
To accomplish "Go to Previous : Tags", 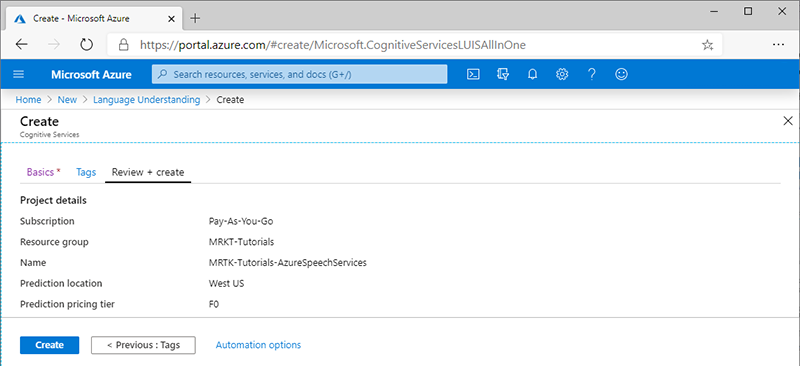I will point(143,345).
